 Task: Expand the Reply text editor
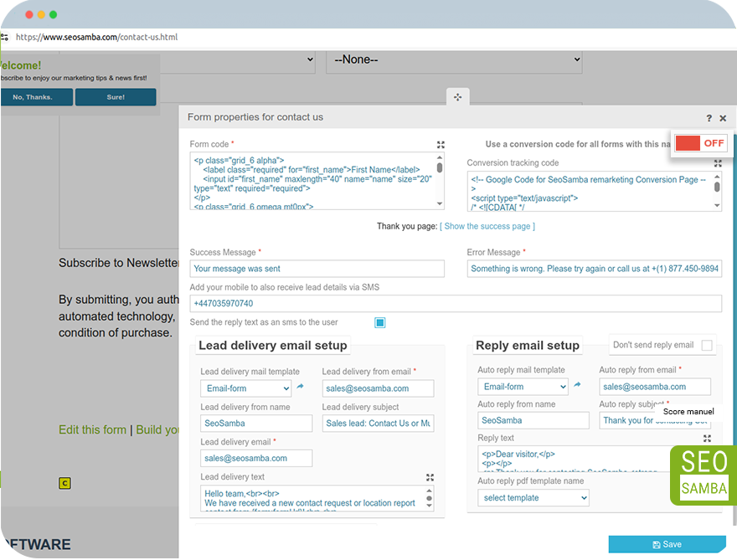pos(707,439)
